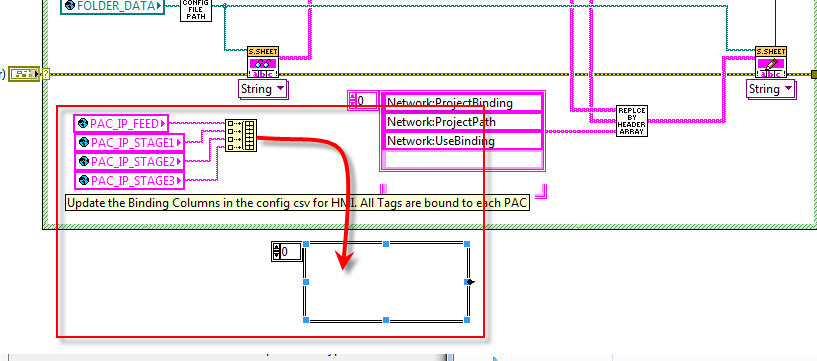Click index stepper of Network string array
Screen dimensions: 817x361
(352, 100)
